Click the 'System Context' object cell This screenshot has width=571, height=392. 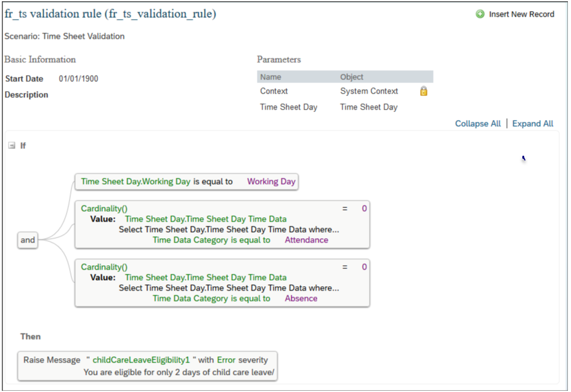(369, 91)
